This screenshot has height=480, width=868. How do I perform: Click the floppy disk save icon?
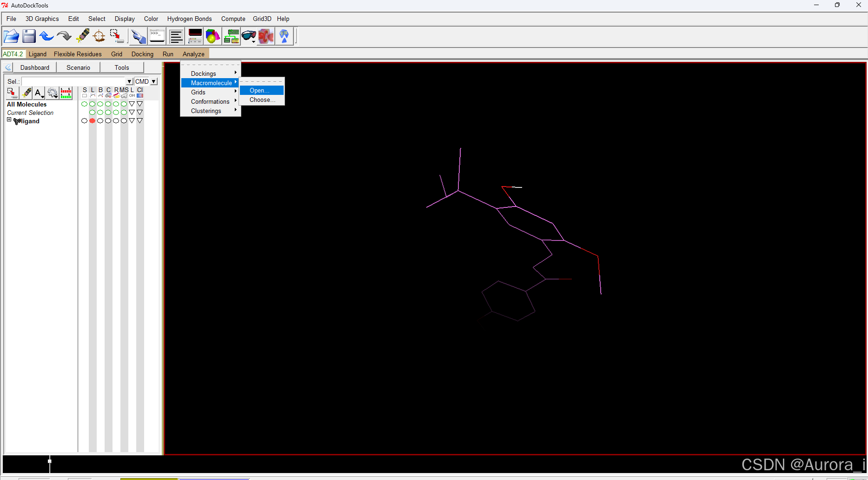[x=29, y=36]
